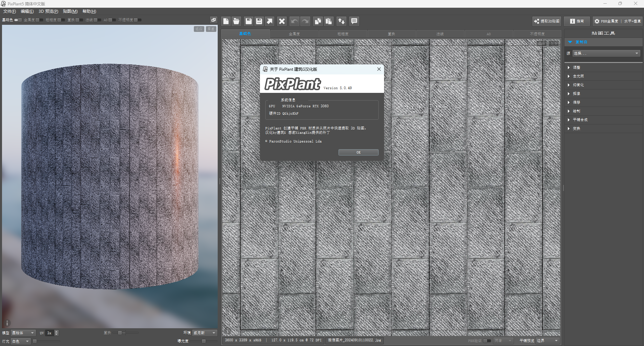Switch to the 粗糙度 map tab
This screenshot has width=644, height=346.
click(343, 34)
